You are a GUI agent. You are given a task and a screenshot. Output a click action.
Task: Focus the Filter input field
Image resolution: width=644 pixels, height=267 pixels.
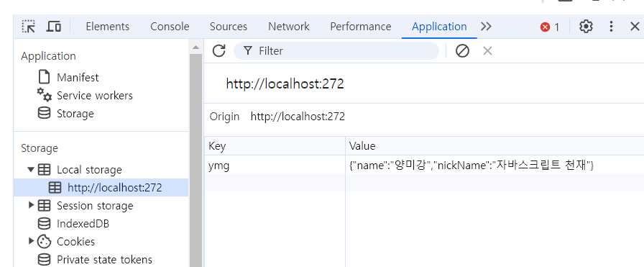(336, 51)
